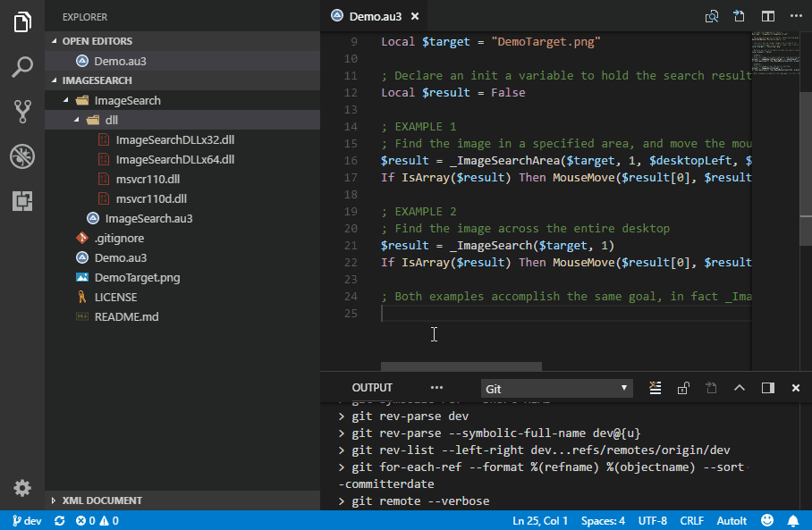
Task: Open the feedback smiley
Action: tap(767, 520)
